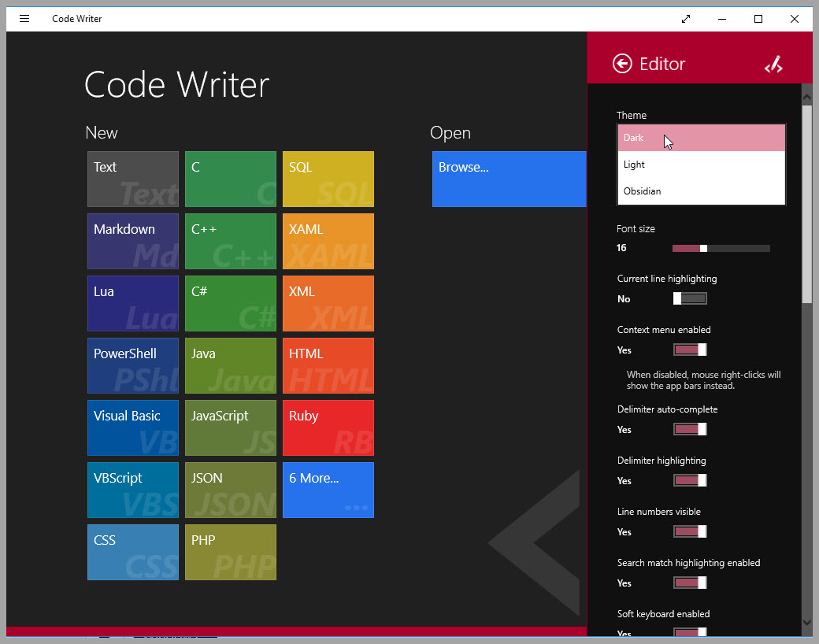Disable Delimiter auto-complete
Screen dimensions: 819x644
(690, 428)
